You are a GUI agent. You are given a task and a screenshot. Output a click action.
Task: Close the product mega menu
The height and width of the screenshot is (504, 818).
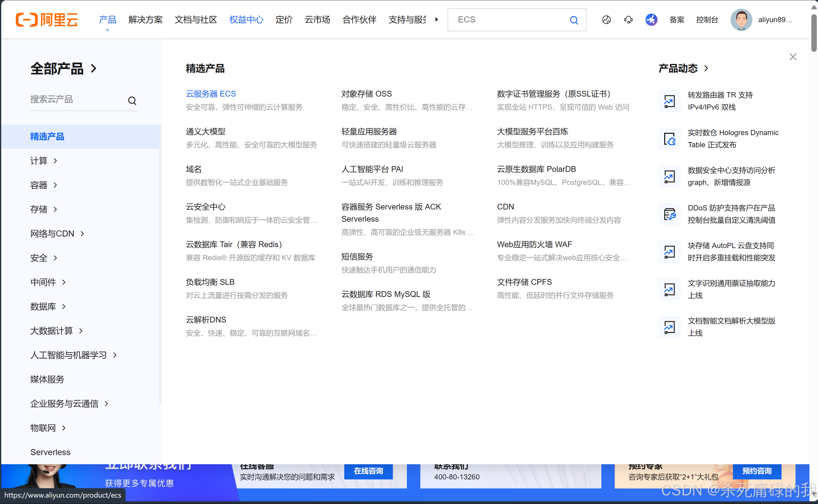pos(793,57)
